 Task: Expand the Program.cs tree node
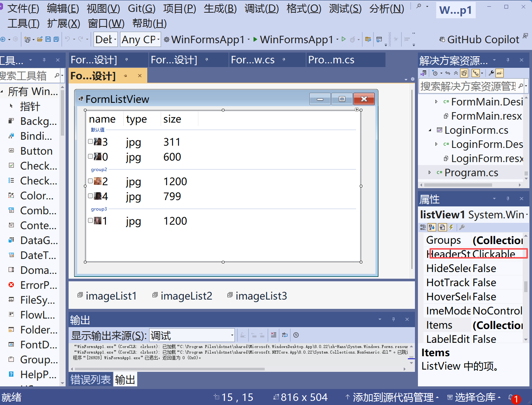pos(429,173)
